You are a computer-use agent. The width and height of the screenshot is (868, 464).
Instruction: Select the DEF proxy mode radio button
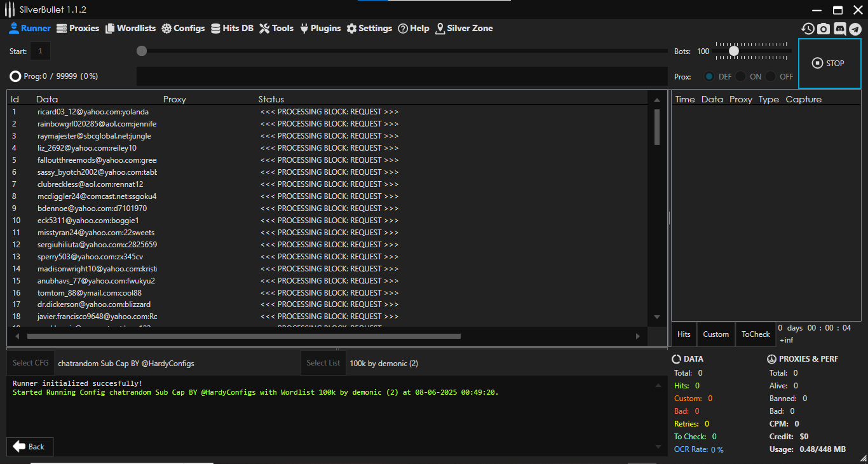[x=709, y=76]
